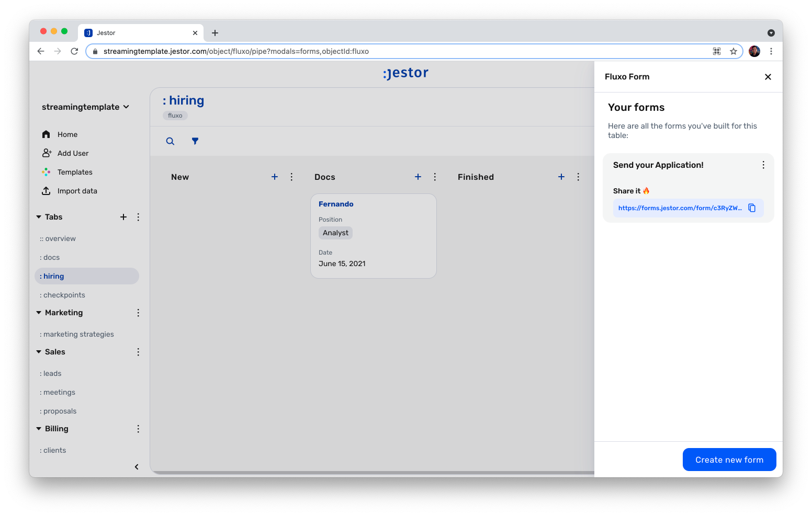Collapse the sidebar with the left chevron
This screenshot has width=812, height=516.
pos(137,467)
